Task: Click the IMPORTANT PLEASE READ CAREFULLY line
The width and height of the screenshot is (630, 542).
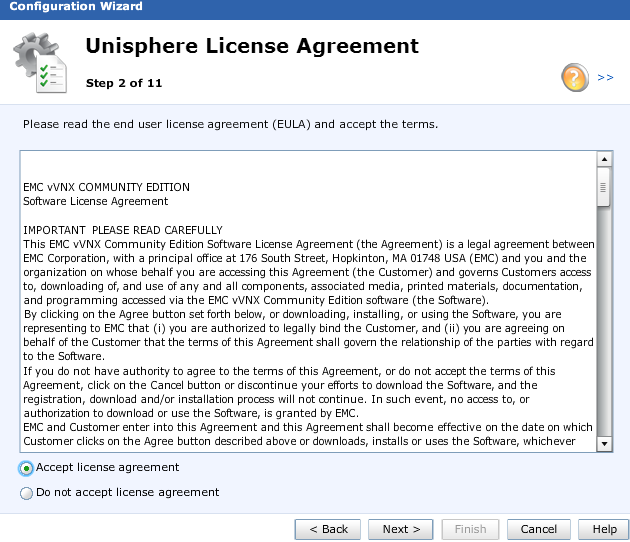Action: point(122,230)
